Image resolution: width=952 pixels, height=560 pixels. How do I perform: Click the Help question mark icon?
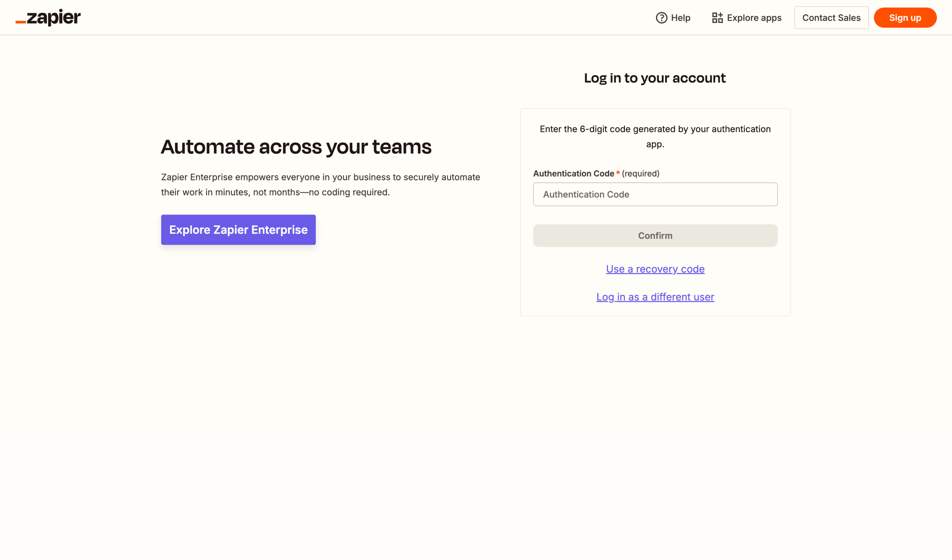coord(661,18)
